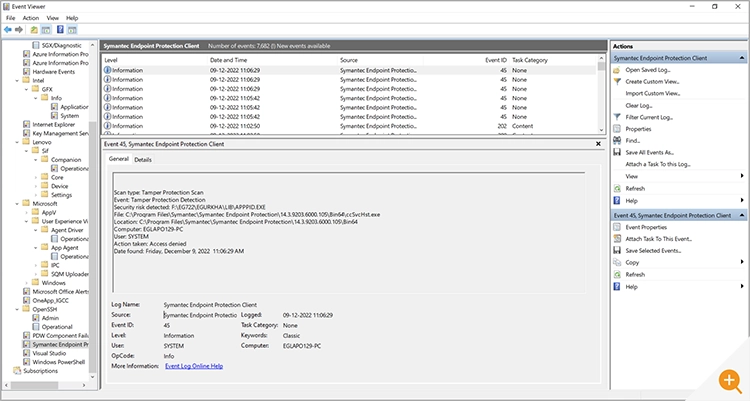The height and width of the screenshot is (401, 750).
Task: Select OneApp_IGCC log in tree
Action: [50, 301]
